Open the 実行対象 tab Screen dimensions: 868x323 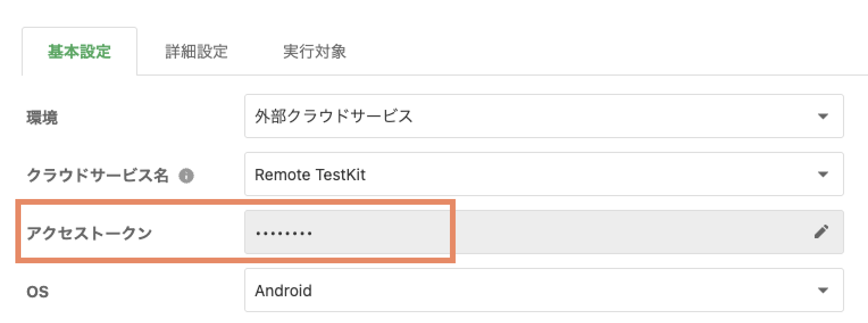click(x=314, y=52)
